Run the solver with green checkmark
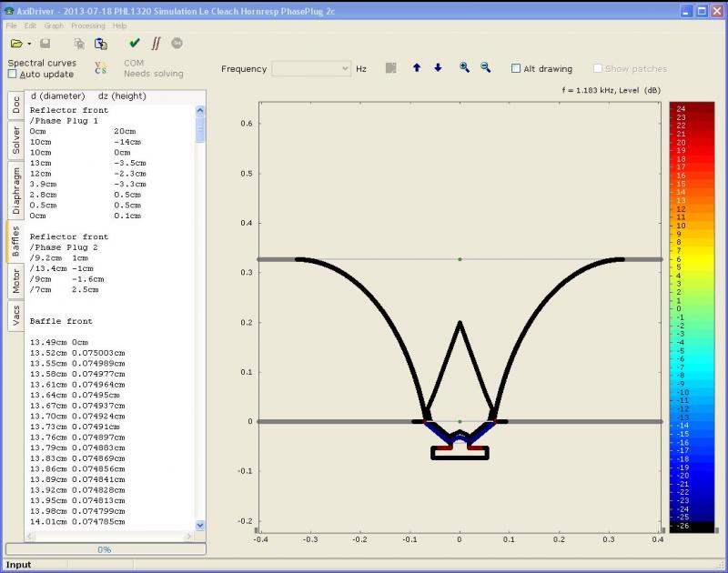Screen dimensions: 728x573 [x=135, y=43]
